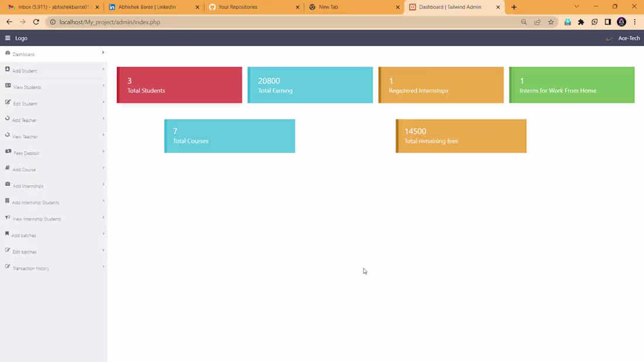Viewport: 644px width, 362px height.
Task: Go back using the browser back arrow
Action: point(9,22)
